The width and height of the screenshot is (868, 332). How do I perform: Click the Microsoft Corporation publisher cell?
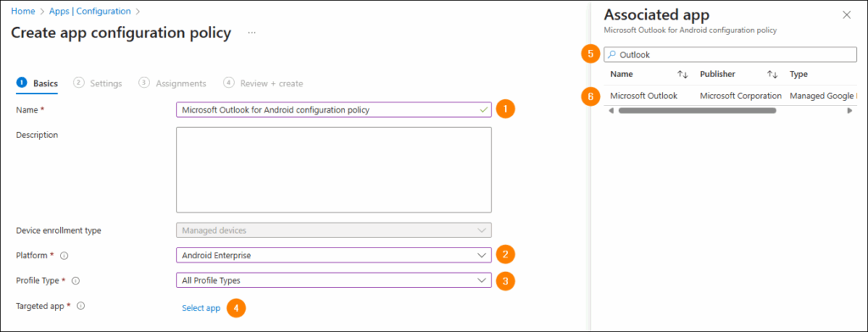(x=741, y=96)
